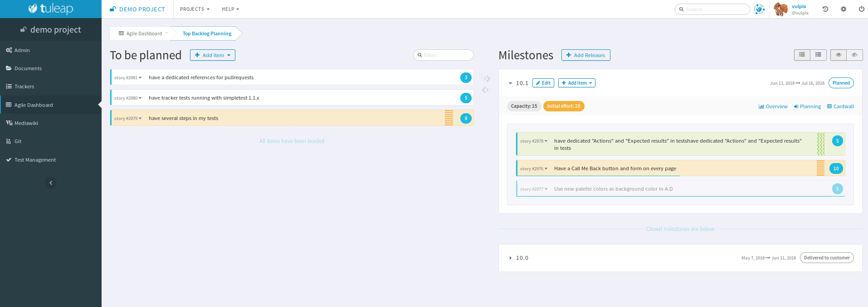Collapse milestone 10.1

pyautogui.click(x=510, y=83)
